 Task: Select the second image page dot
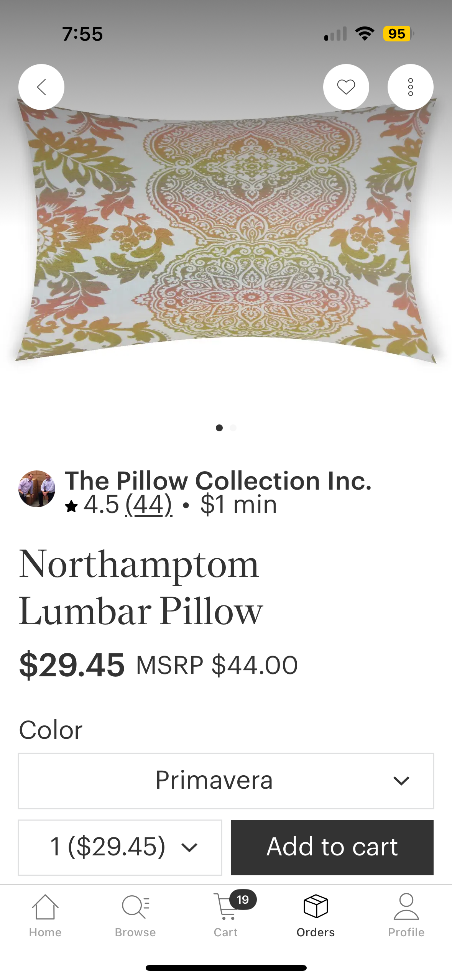click(233, 428)
